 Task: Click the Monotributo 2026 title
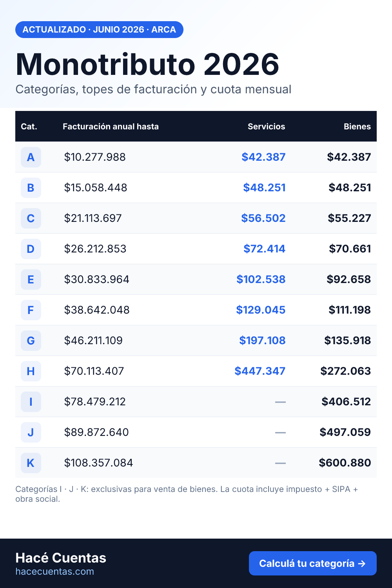point(147,64)
